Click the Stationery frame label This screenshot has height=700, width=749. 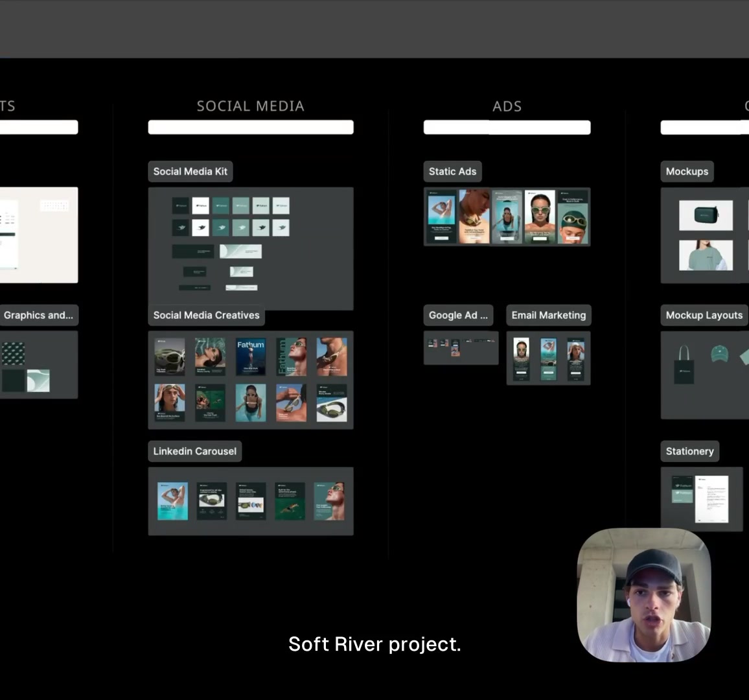(690, 451)
